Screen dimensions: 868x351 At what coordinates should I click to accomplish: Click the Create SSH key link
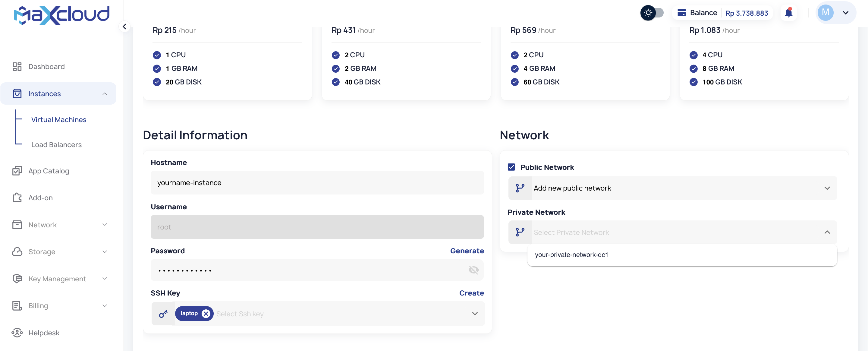tap(471, 293)
